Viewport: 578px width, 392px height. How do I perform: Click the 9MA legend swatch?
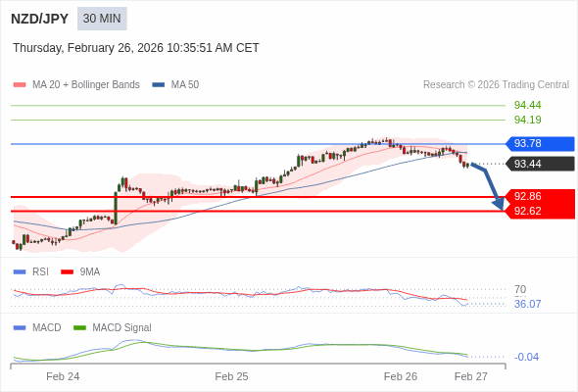[67, 272]
